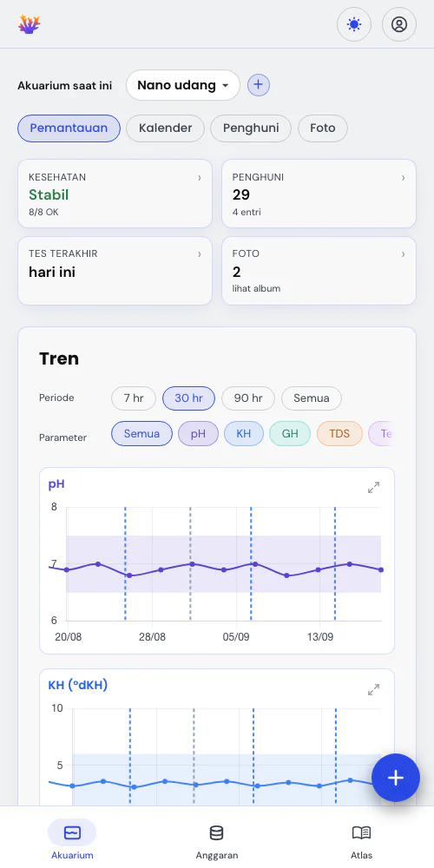Toggle the light/dark theme sun icon
The width and height of the screenshot is (434, 868).
(x=354, y=24)
